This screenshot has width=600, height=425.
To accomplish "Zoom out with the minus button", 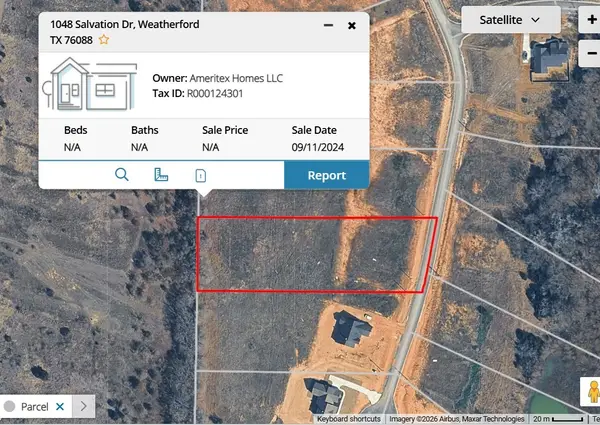I will click(590, 53).
